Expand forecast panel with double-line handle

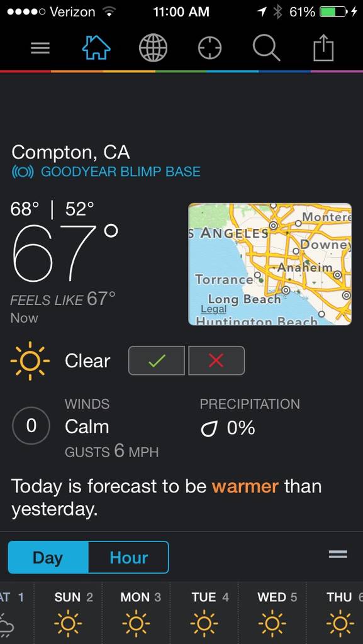(x=338, y=554)
